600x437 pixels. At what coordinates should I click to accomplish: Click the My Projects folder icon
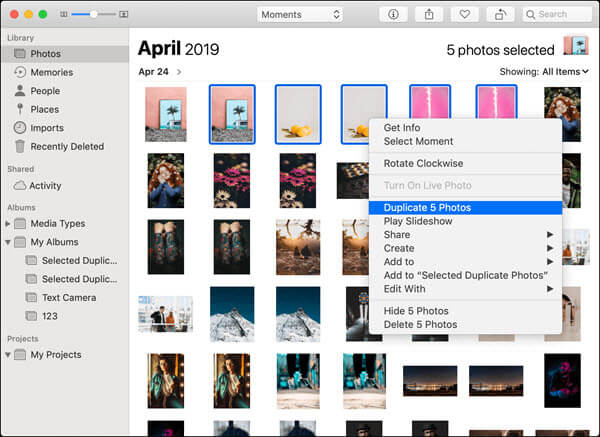(x=20, y=355)
